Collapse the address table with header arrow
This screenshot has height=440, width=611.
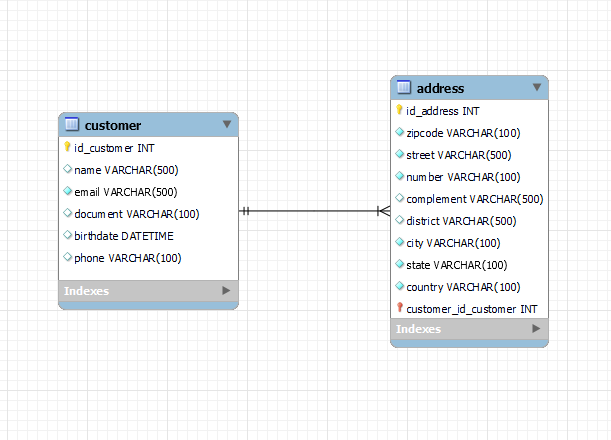[x=537, y=87]
